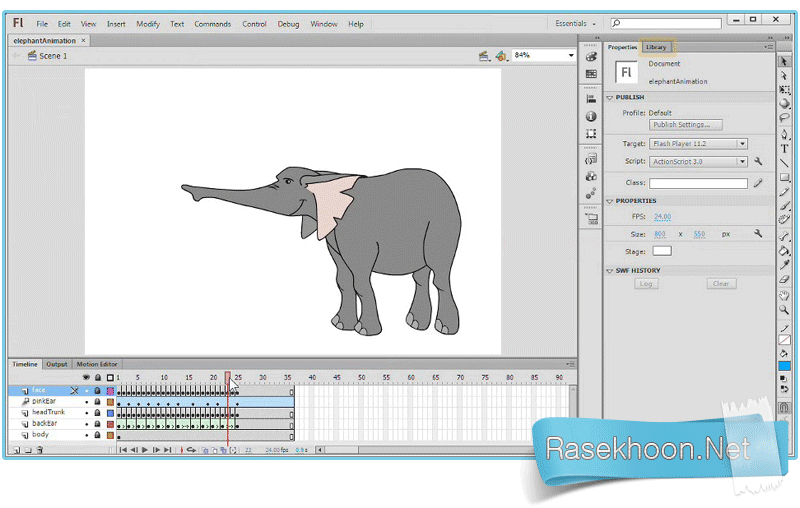Select the Eyedropper tool
The image size is (800, 508).
784,265
